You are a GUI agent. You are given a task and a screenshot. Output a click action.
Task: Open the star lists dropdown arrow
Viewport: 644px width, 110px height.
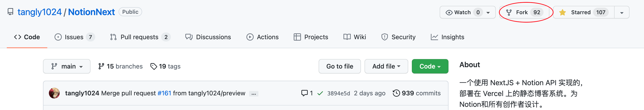[622, 12]
